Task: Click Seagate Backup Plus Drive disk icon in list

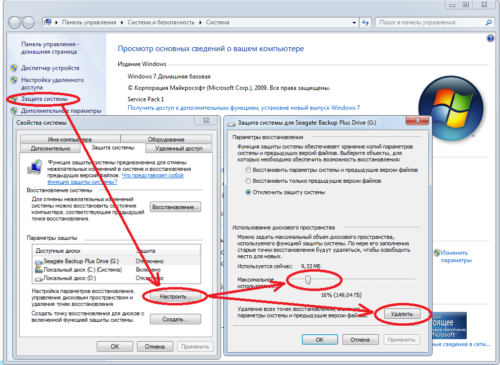Action: pyautogui.click(x=39, y=261)
